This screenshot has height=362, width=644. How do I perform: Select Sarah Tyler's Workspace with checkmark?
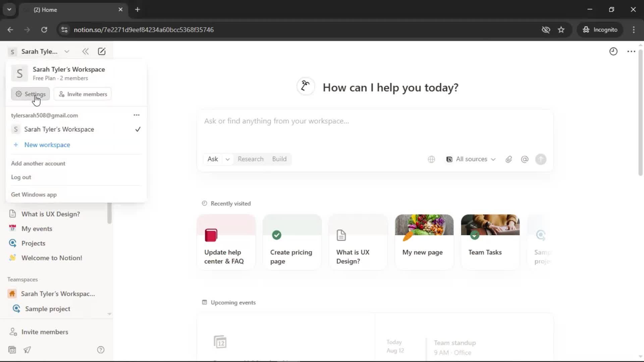(76, 129)
